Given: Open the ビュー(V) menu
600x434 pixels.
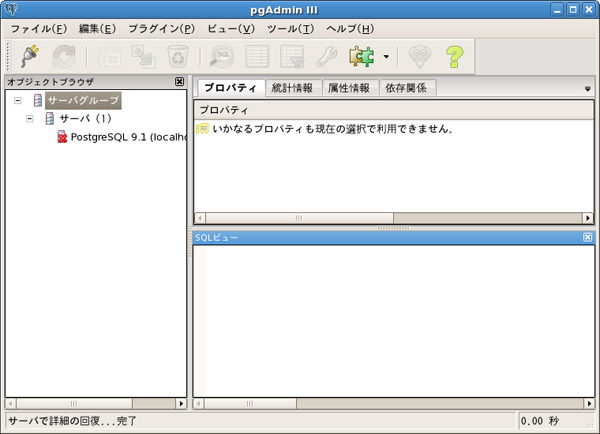Looking at the screenshot, I should (x=231, y=29).
